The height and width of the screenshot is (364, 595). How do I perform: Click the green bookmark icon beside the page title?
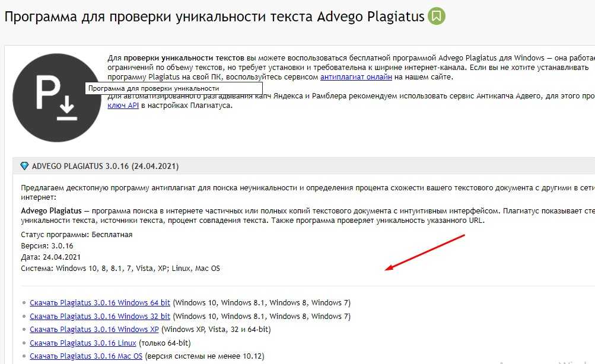point(437,16)
